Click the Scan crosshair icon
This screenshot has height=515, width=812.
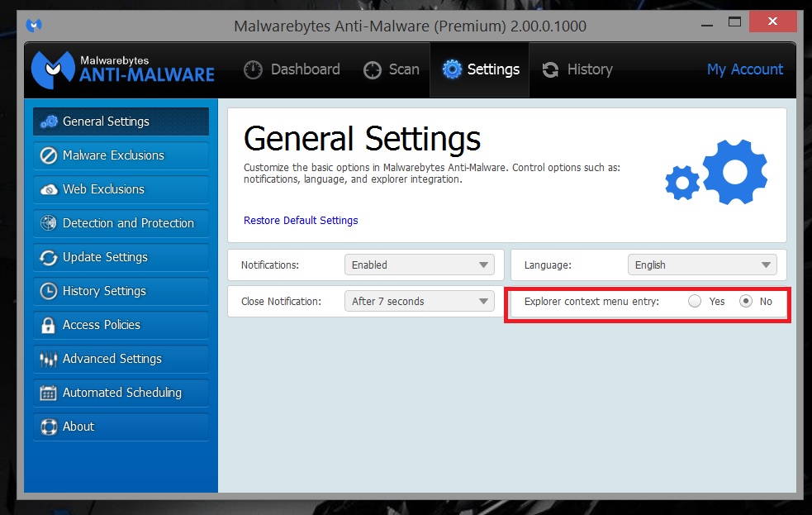pyautogui.click(x=373, y=70)
